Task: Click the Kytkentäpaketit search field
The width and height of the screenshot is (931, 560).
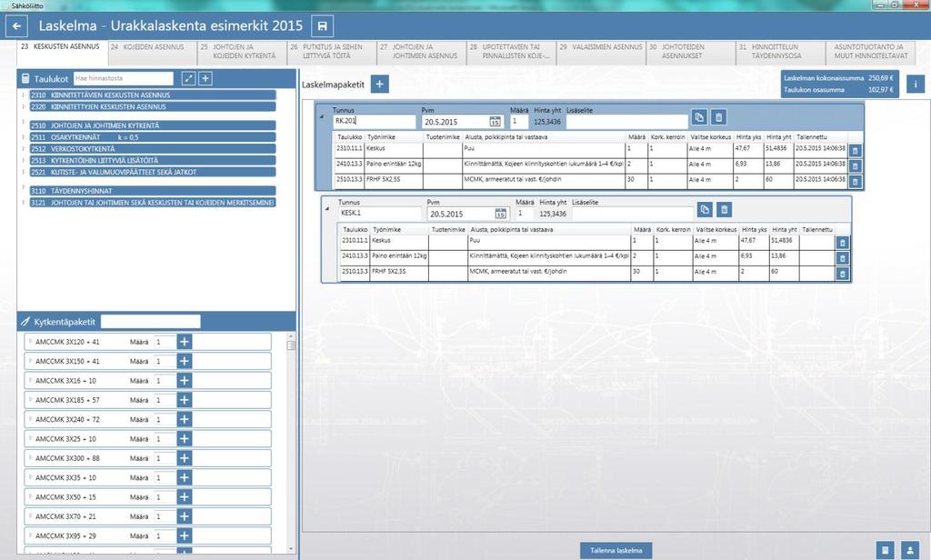Action: pyautogui.click(x=151, y=322)
